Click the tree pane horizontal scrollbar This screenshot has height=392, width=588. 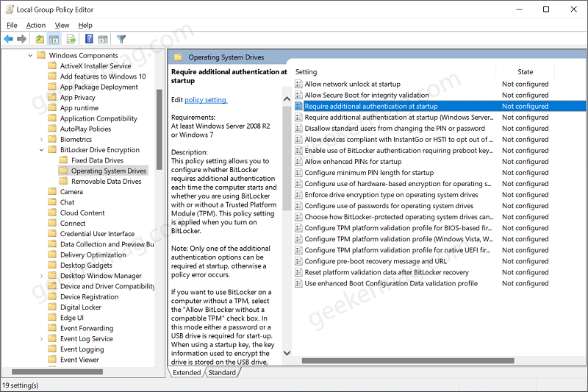click(57, 371)
